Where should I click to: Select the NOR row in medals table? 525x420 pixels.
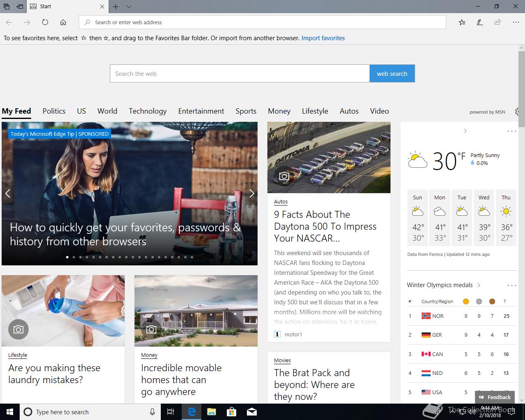click(x=462, y=316)
